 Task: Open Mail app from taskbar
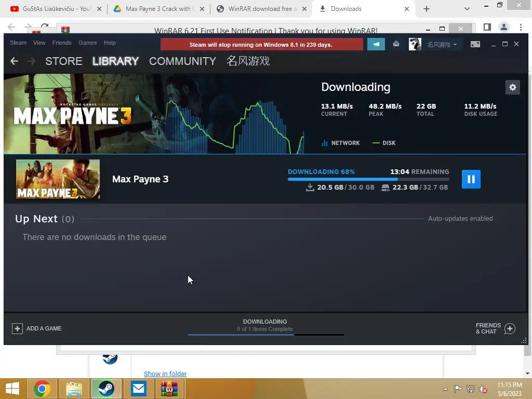point(138,389)
